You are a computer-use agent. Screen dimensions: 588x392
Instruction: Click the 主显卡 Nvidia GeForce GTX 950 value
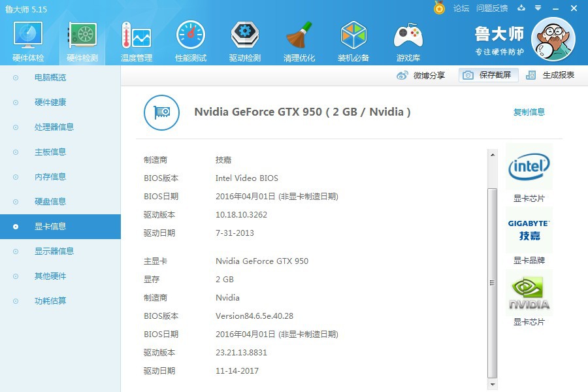(262, 261)
